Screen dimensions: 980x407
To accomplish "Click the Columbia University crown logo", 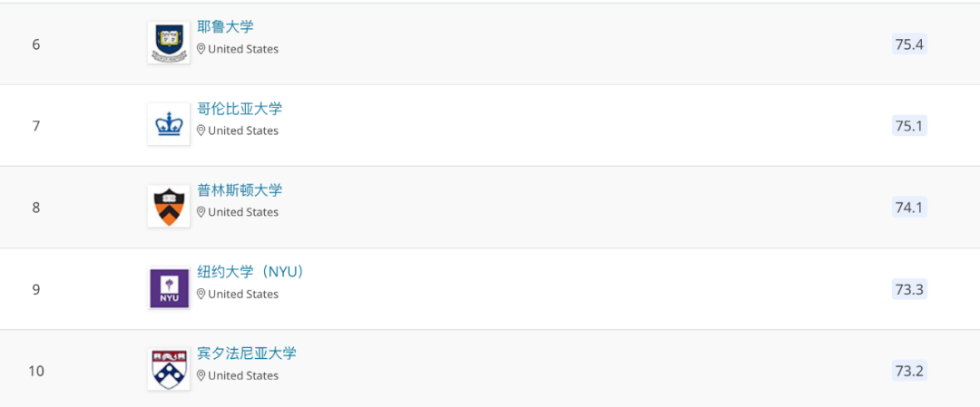I will pyautogui.click(x=169, y=124).
